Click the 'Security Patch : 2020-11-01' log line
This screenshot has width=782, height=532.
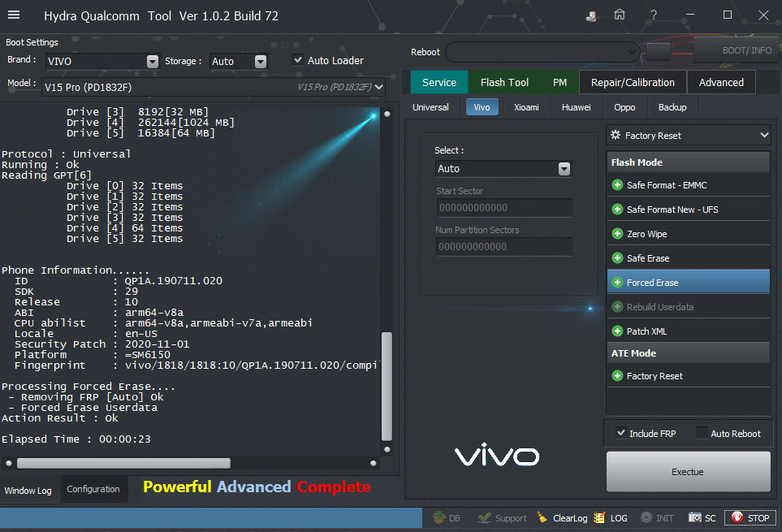pos(102,344)
